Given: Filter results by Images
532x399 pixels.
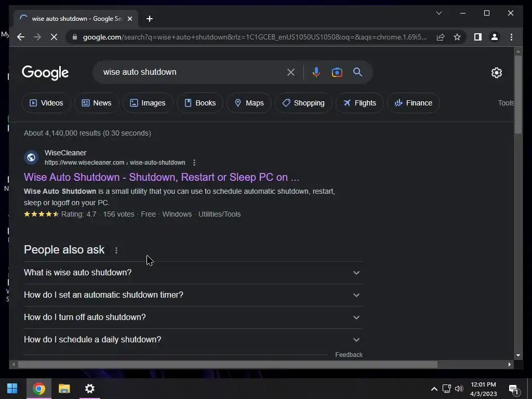Looking at the screenshot, I should [148, 103].
